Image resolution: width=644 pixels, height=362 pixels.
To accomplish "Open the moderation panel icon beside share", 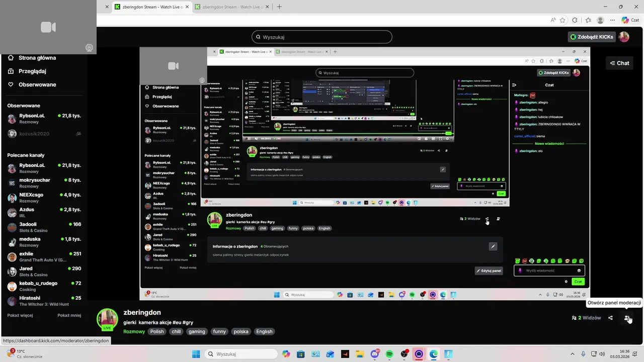I will point(627,318).
